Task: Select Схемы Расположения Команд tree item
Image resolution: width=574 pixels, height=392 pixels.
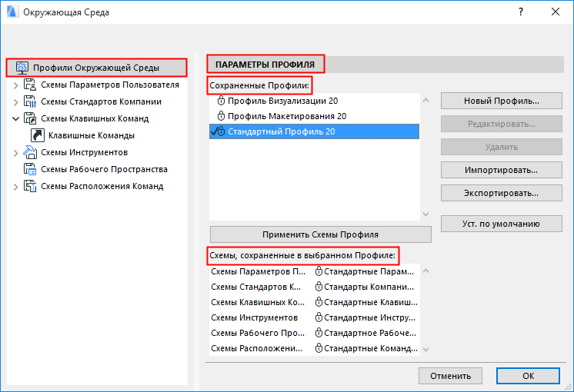Action: (x=102, y=186)
